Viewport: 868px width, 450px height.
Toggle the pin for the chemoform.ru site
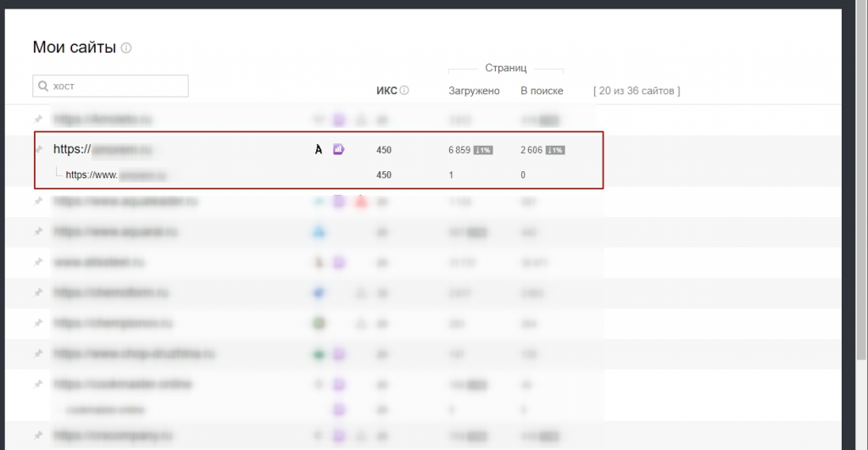[x=38, y=292]
